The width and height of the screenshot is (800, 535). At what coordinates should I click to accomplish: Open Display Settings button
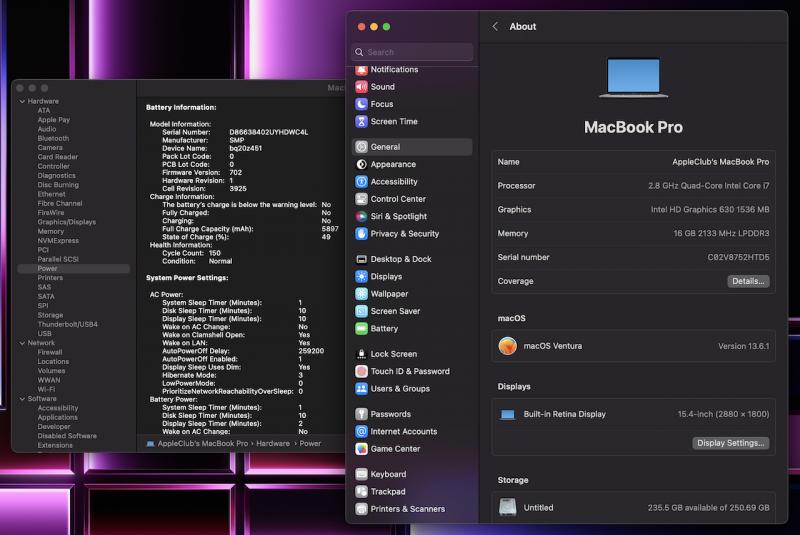(x=731, y=443)
